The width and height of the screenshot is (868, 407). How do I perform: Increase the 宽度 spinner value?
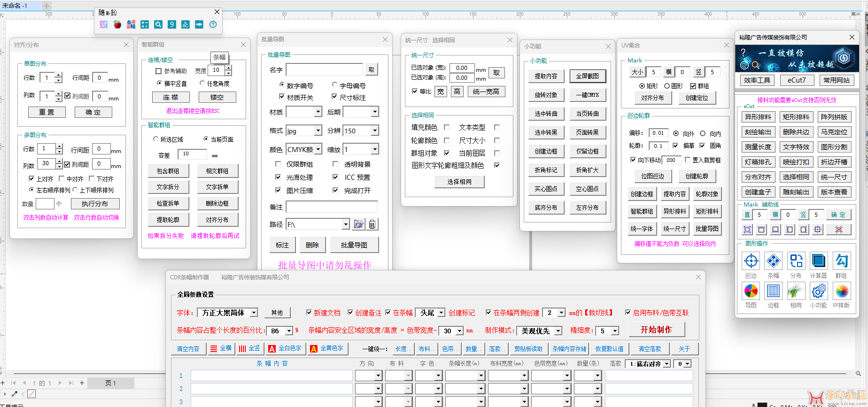click(228, 68)
